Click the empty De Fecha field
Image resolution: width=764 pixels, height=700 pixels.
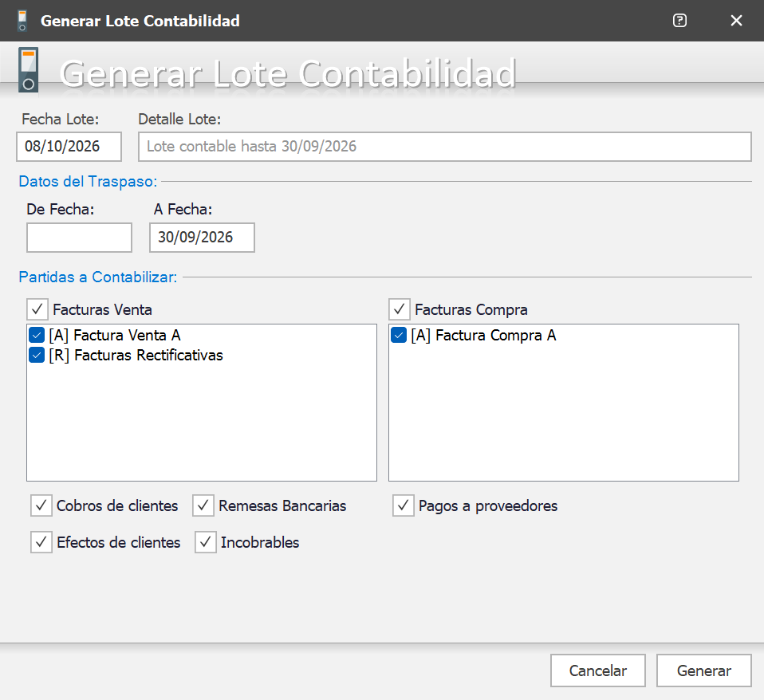pos(80,238)
